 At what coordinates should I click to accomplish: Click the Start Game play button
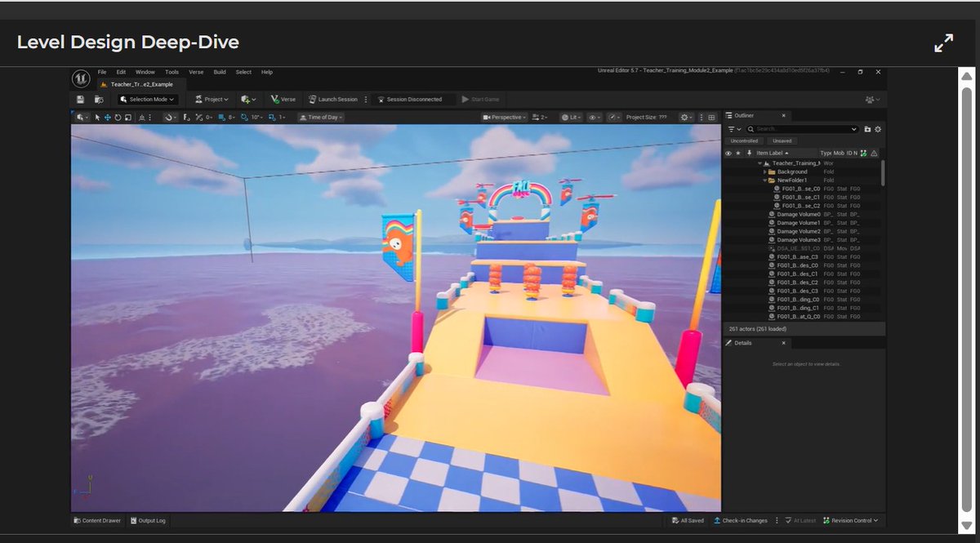tap(480, 100)
